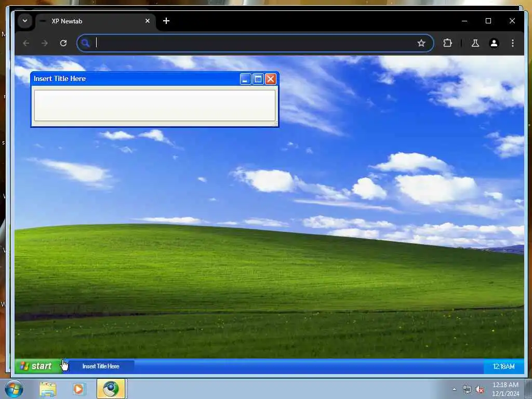The width and height of the screenshot is (532, 399).
Task: Select the XP Newtab browser tab
Action: (x=96, y=21)
